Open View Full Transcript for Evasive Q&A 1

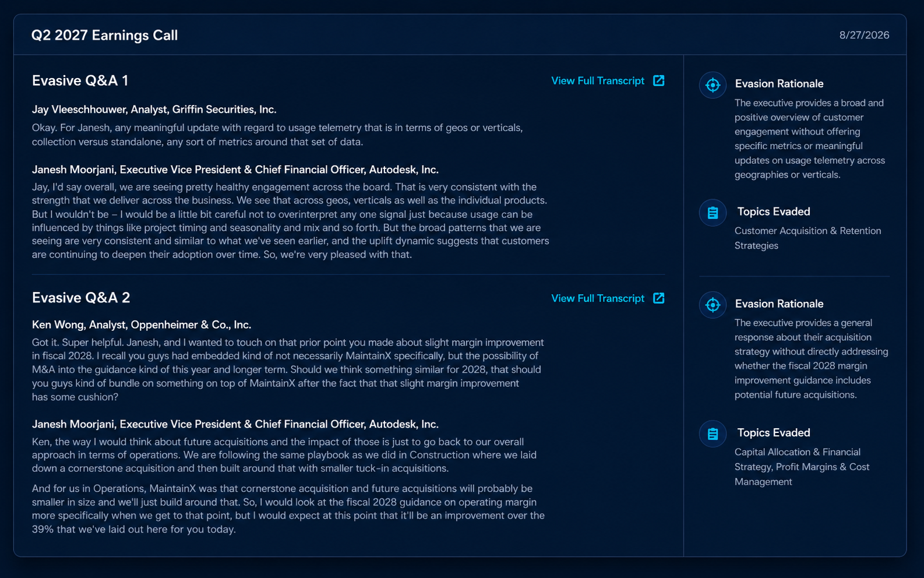tap(598, 80)
